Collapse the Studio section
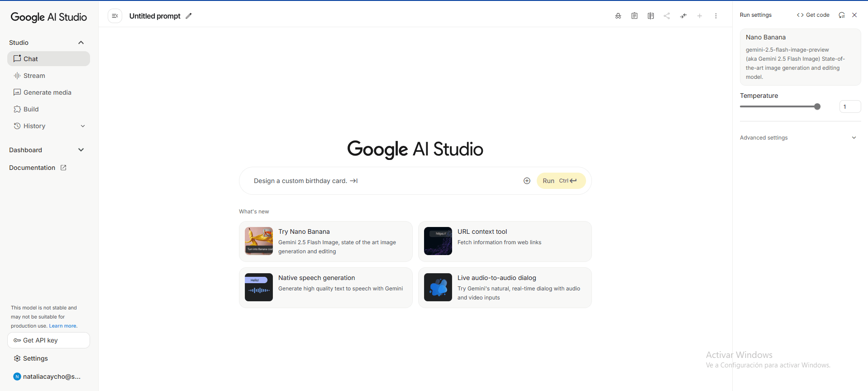This screenshot has height=391, width=868. tap(81, 43)
